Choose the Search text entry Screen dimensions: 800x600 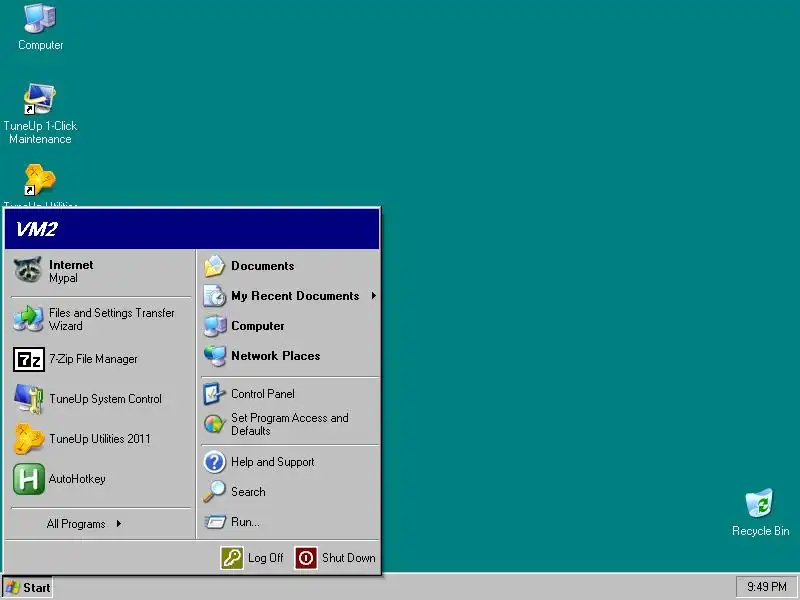click(x=248, y=492)
